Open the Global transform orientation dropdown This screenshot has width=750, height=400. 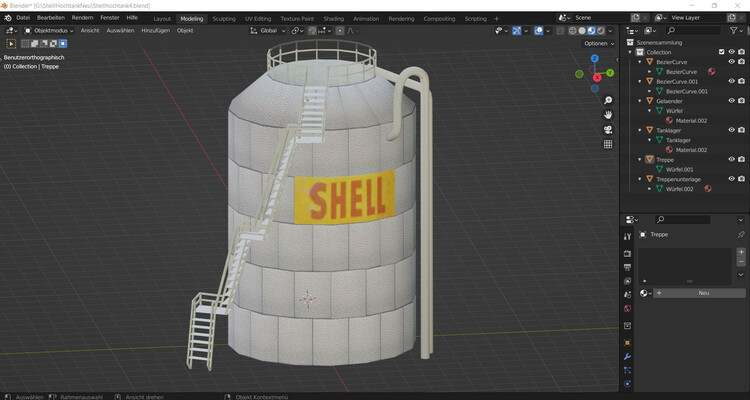(268, 31)
